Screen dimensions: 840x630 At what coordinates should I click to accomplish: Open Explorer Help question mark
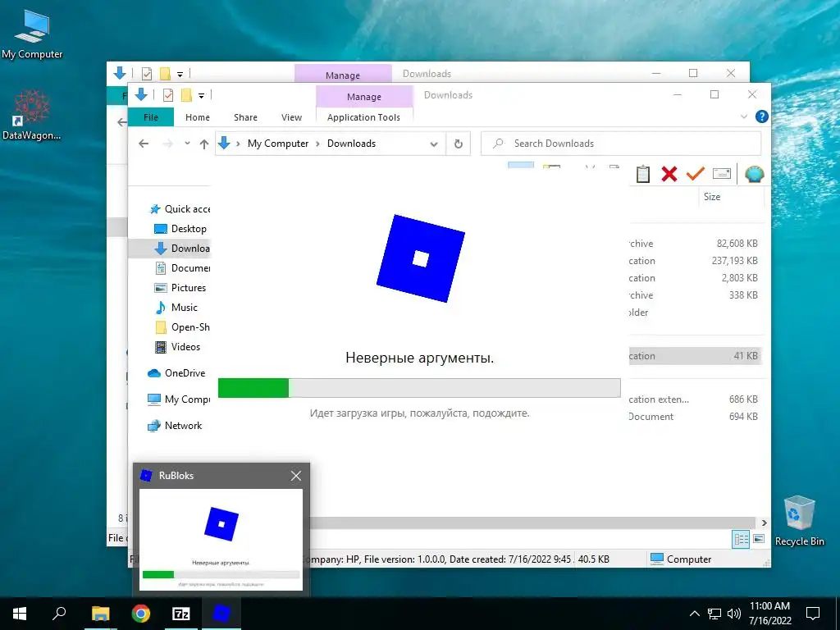click(x=761, y=116)
